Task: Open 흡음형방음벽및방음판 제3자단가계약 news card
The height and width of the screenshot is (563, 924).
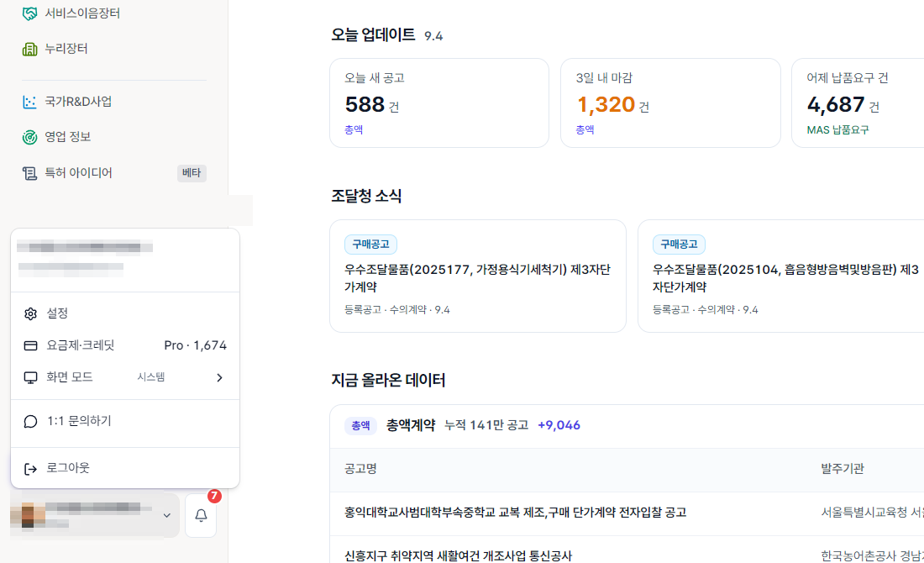Action: tap(781, 276)
